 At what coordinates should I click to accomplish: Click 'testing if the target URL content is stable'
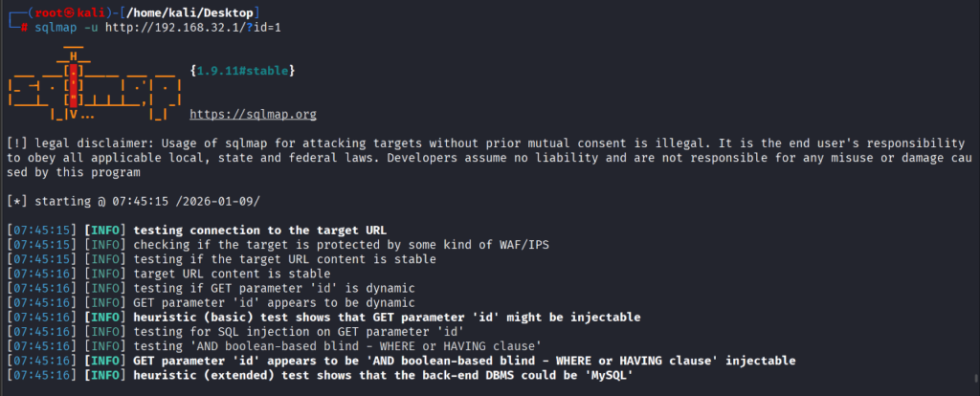pos(284,258)
